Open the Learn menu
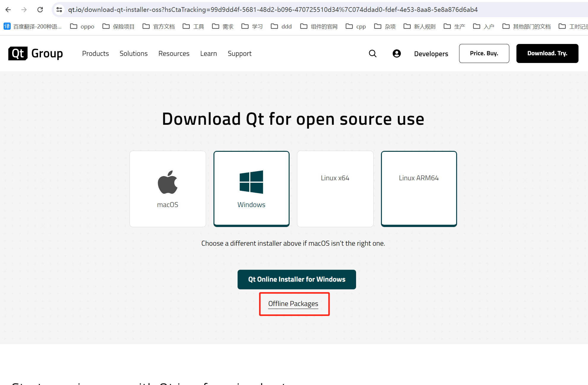 (x=208, y=53)
